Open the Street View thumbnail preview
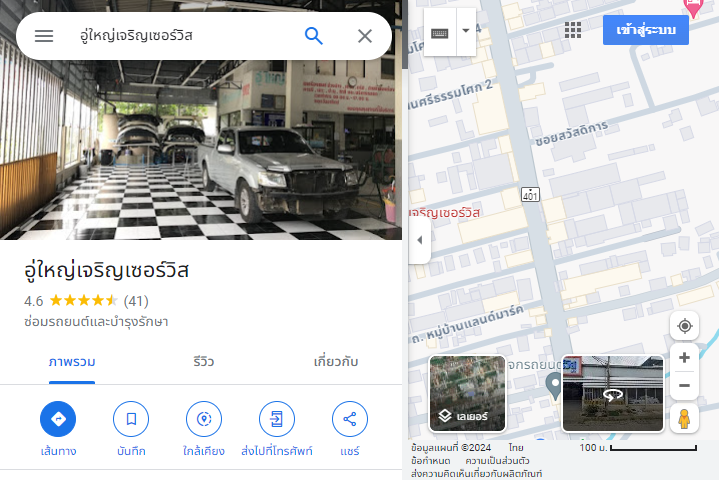 point(613,394)
